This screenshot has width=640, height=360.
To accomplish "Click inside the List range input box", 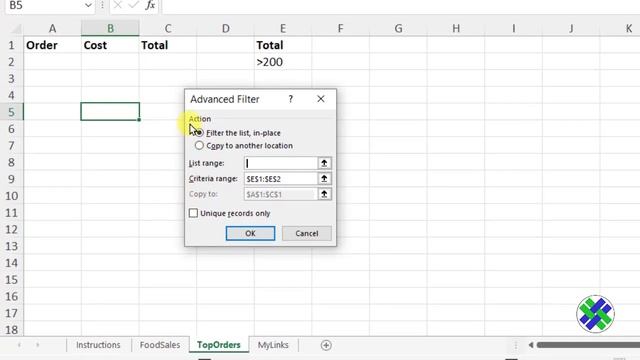I will coord(281,163).
